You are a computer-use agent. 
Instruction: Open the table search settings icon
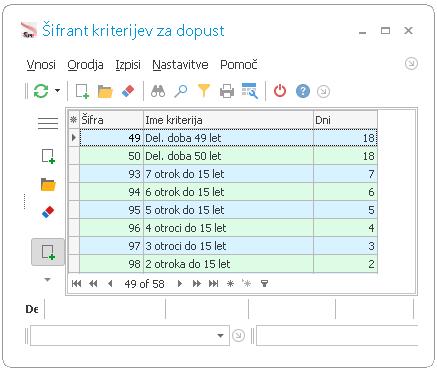point(250,91)
